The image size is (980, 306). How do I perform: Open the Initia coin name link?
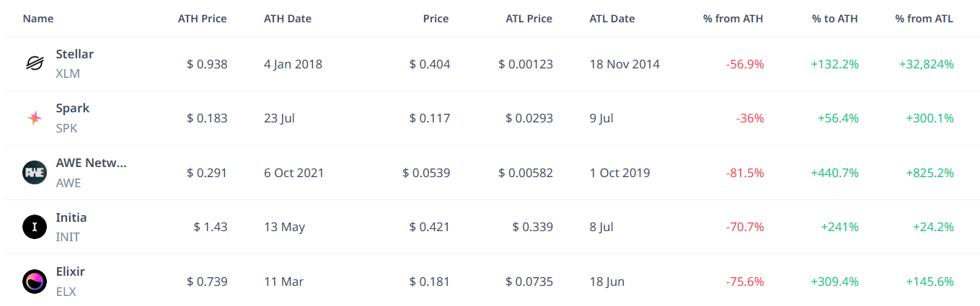tap(71, 217)
